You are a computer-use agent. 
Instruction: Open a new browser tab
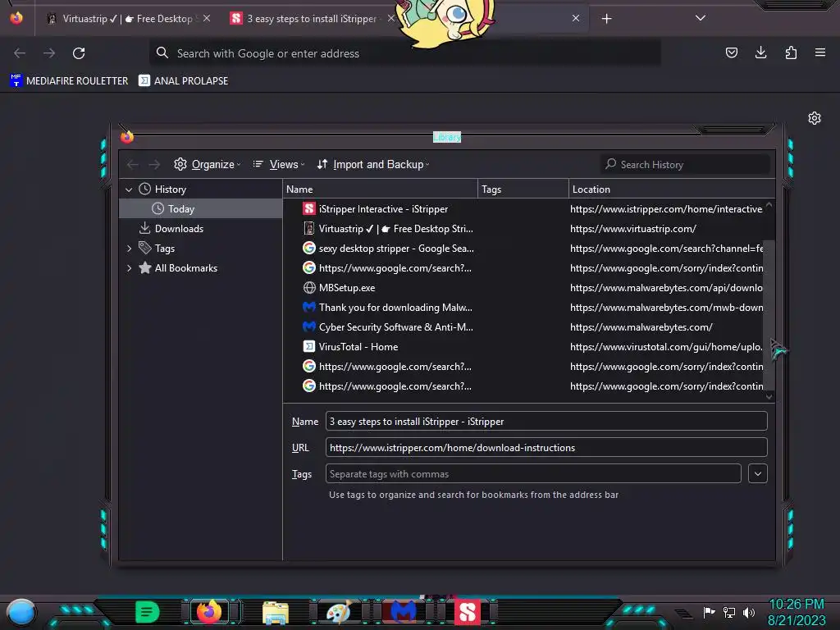(606, 19)
